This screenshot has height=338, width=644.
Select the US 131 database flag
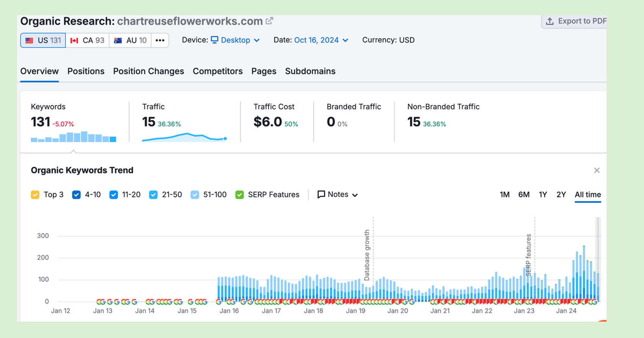[43, 40]
